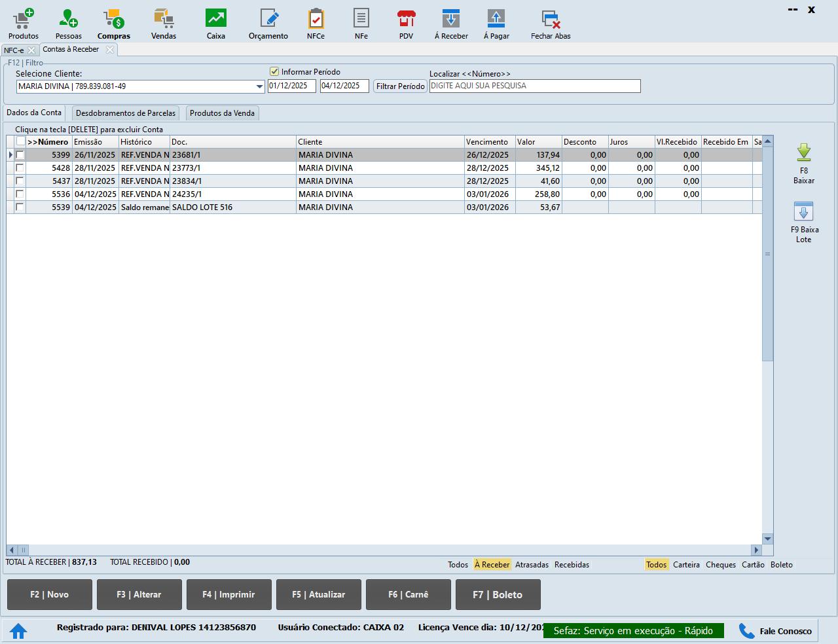Click the Localizar search input field
Image resolution: width=838 pixels, height=644 pixels.
(x=535, y=86)
